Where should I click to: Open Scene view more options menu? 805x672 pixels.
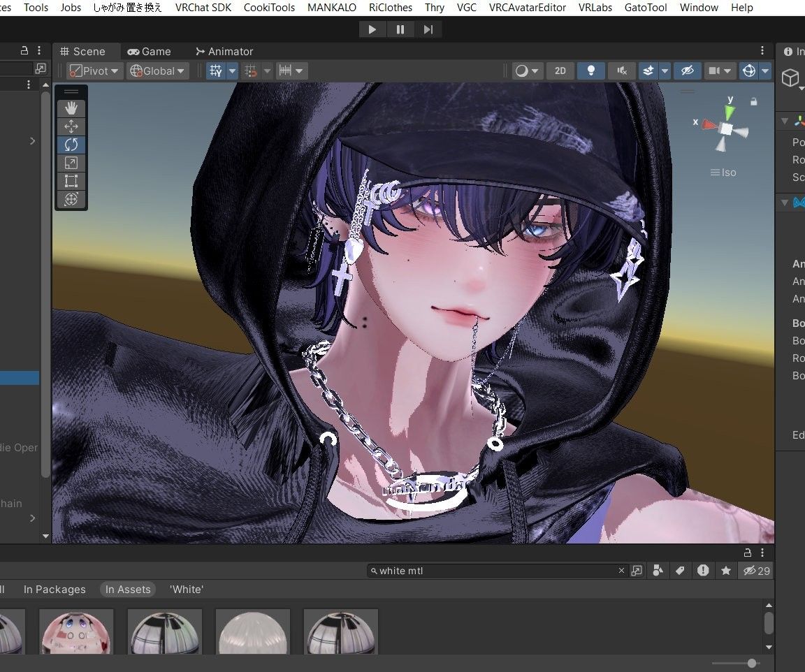click(762, 50)
